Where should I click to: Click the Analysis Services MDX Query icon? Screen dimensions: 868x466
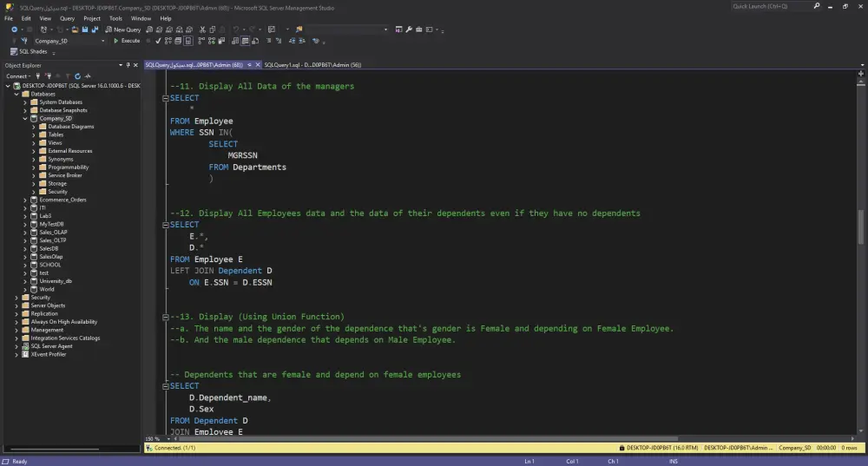click(x=160, y=30)
